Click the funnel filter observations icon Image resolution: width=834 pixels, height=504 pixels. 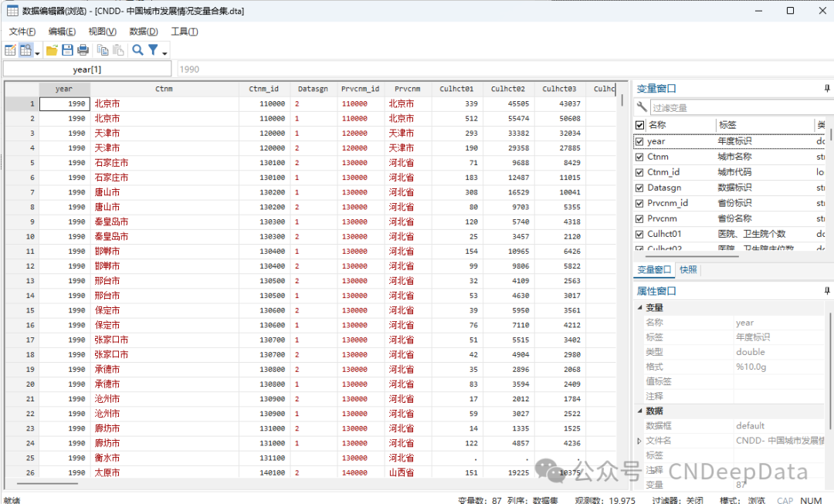[x=153, y=50]
